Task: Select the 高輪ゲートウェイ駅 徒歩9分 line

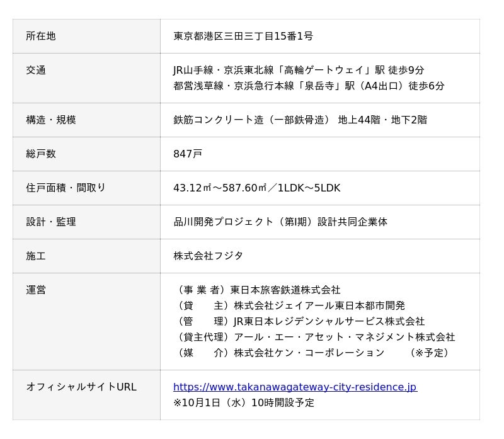Action: pos(299,71)
